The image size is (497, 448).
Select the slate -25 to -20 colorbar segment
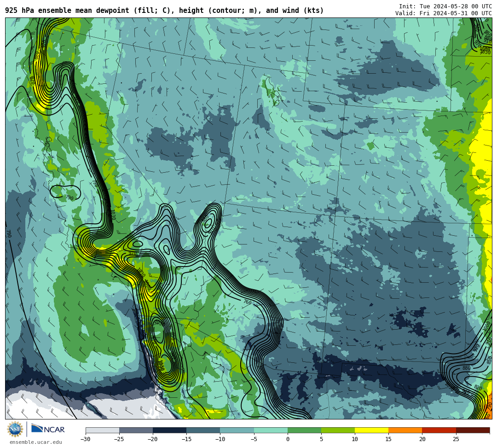(136, 430)
